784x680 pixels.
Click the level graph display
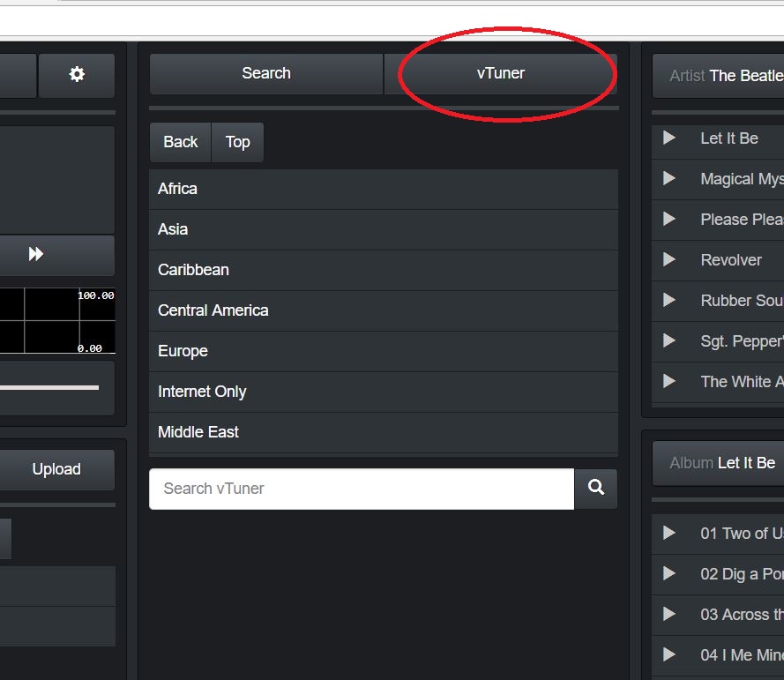click(x=57, y=320)
